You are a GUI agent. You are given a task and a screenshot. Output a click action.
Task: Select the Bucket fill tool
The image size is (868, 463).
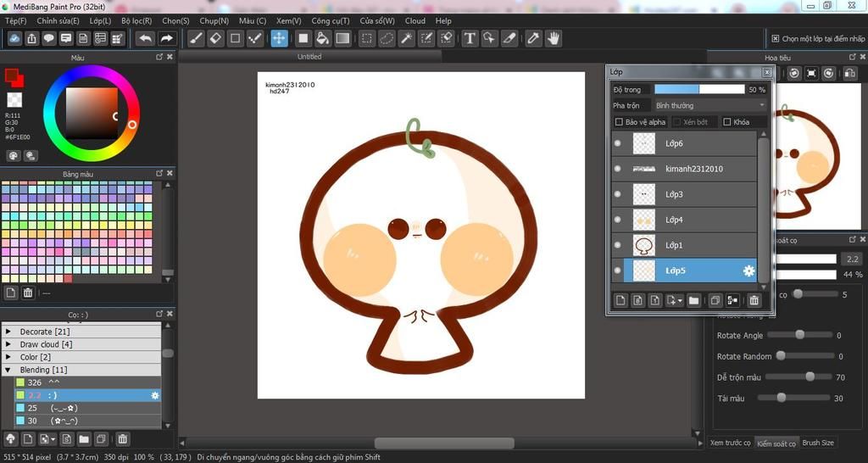[323, 38]
